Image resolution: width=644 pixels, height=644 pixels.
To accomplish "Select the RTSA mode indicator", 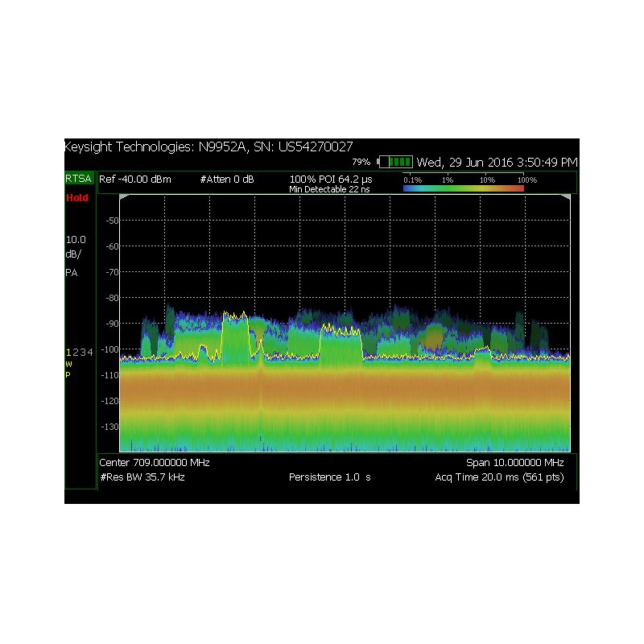I will point(78,179).
